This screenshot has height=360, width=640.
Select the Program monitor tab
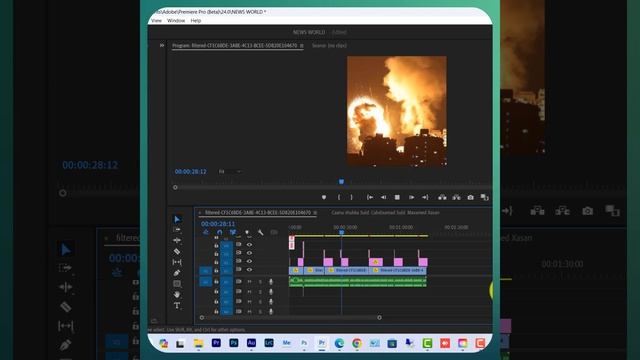235,46
